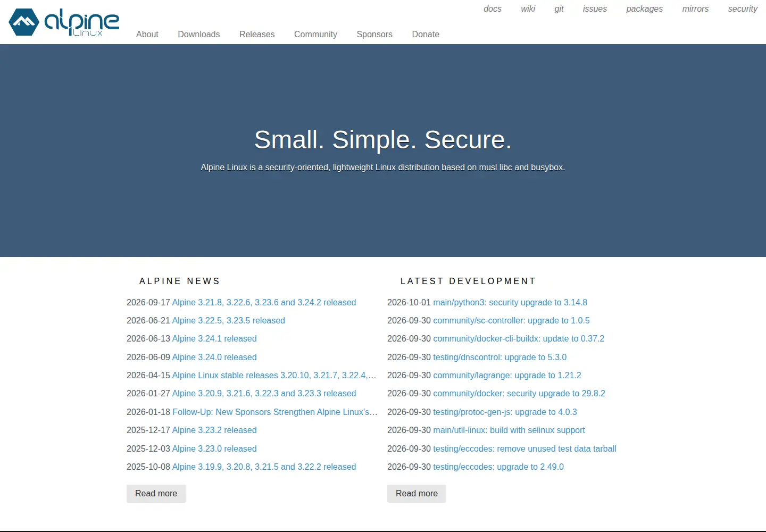Open community/lagrange upgrade to 1.21.2
766x532 pixels.
(x=507, y=375)
